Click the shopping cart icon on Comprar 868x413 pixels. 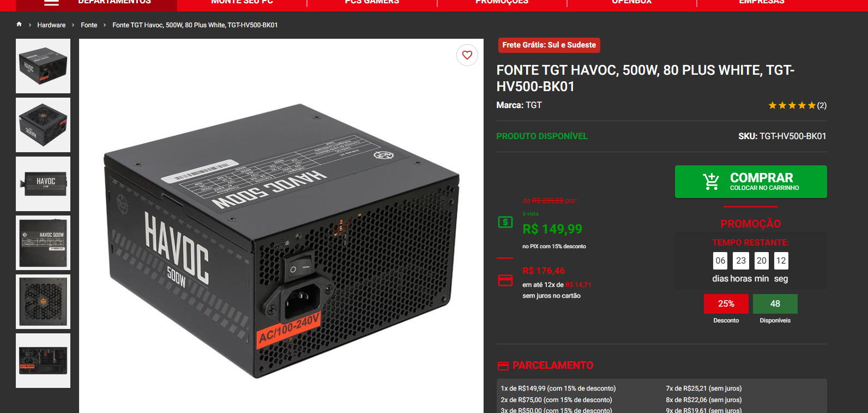coord(711,181)
